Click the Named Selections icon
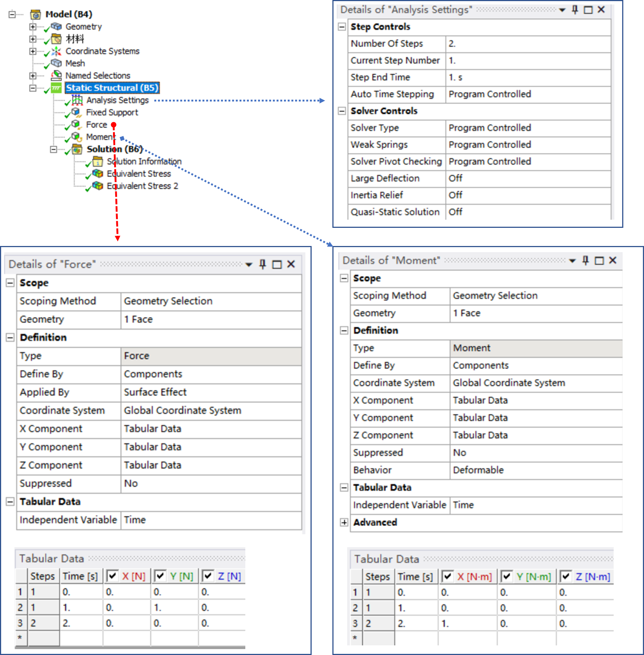Image resolution: width=644 pixels, height=655 pixels. [x=56, y=76]
